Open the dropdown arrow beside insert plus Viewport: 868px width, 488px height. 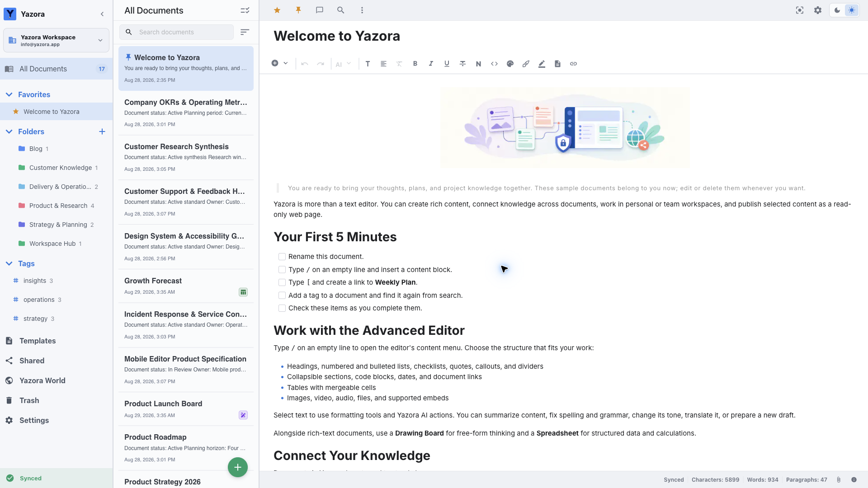[286, 63]
